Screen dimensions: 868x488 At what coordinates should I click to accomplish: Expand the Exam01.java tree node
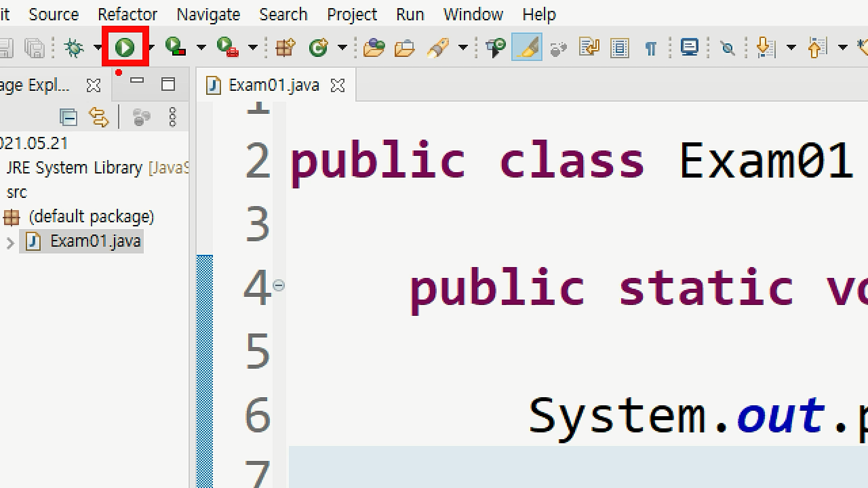[x=10, y=243]
